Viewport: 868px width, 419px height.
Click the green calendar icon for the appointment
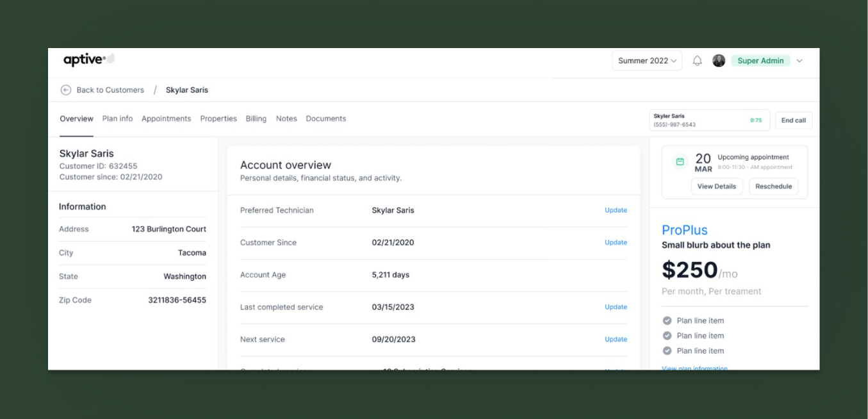680,161
